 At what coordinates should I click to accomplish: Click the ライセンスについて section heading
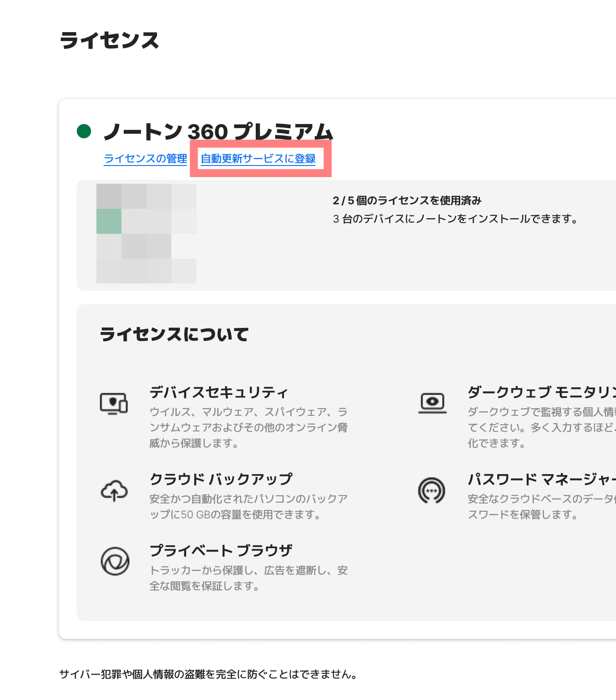pyautogui.click(x=174, y=334)
